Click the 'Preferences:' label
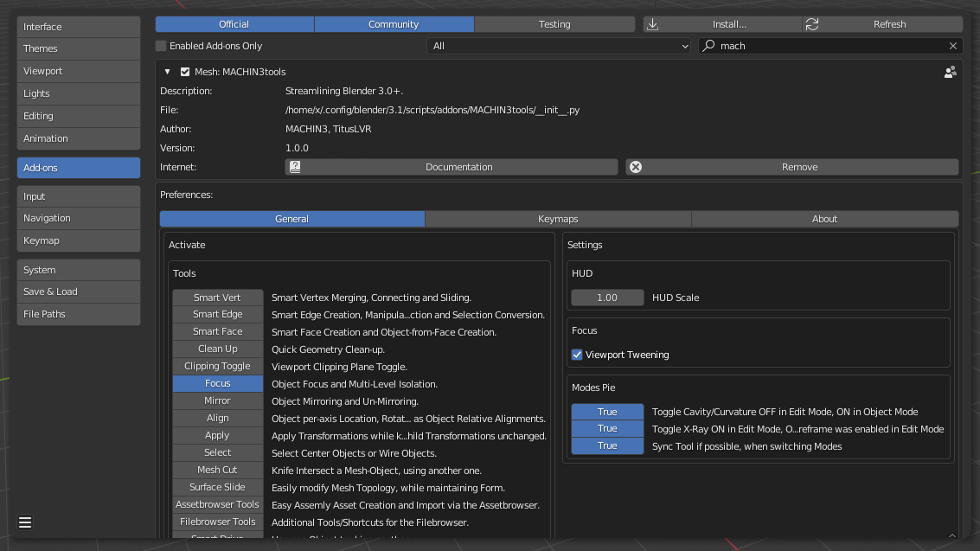Image resolution: width=980 pixels, height=551 pixels. pos(186,195)
